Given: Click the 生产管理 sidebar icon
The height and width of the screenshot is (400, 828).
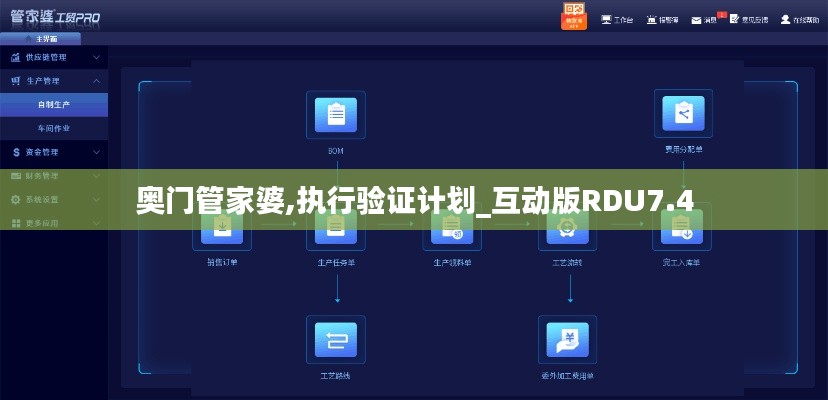Looking at the screenshot, I should pos(16,81).
